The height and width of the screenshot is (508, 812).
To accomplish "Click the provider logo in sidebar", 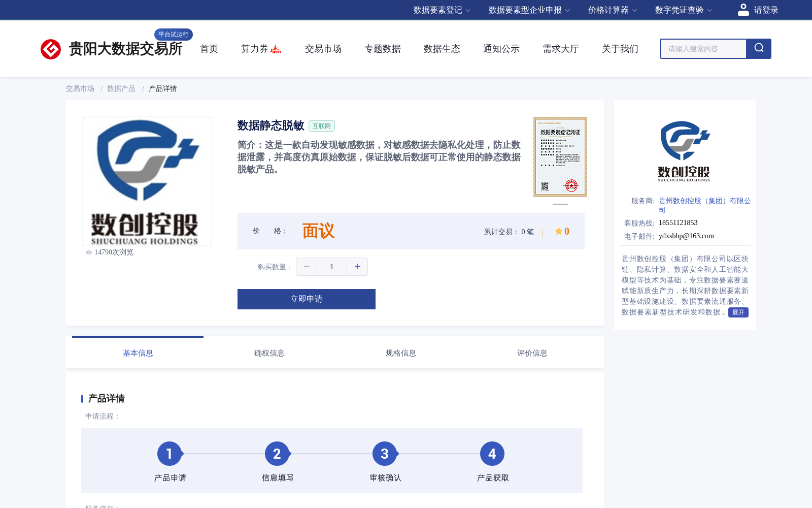I will pos(685,151).
